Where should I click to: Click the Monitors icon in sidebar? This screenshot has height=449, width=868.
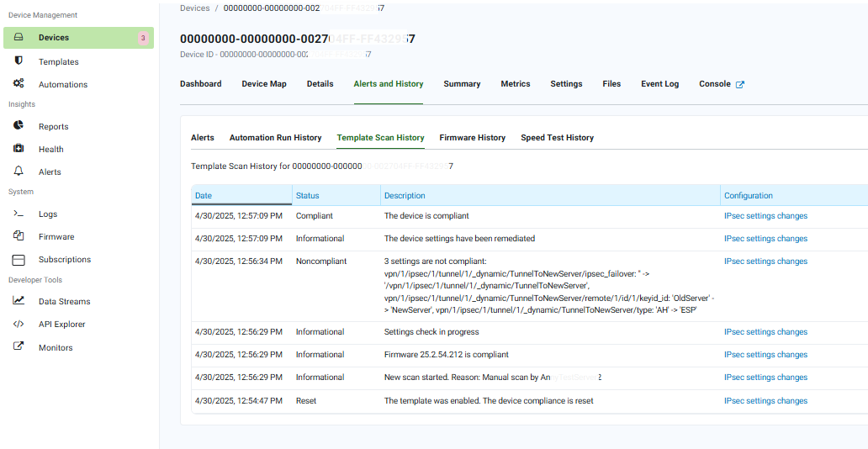[19, 346]
